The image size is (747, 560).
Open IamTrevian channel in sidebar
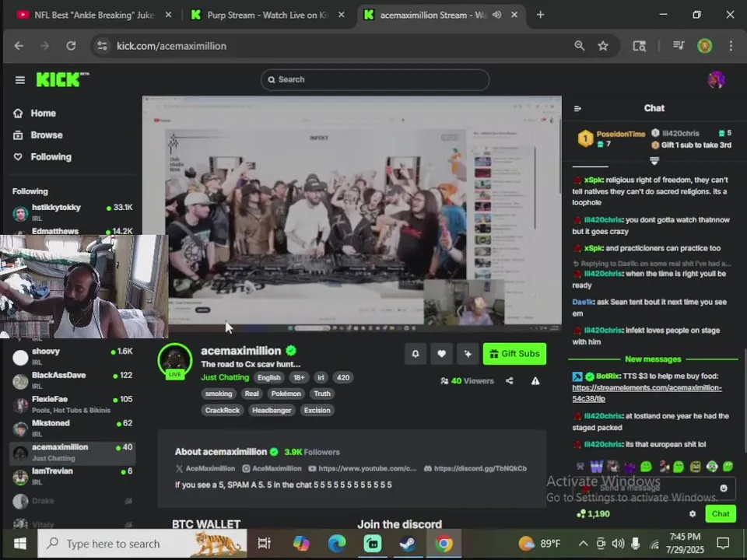72,476
